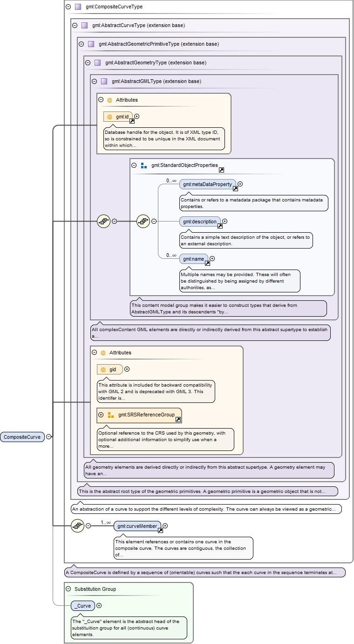Expand the gml:id attribute plus button
This screenshot has height=644, width=354.
click(136, 117)
